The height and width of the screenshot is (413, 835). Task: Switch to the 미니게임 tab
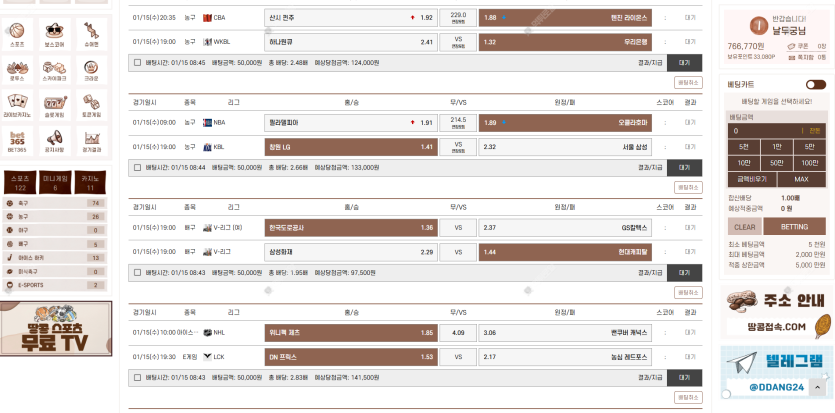pos(54,183)
